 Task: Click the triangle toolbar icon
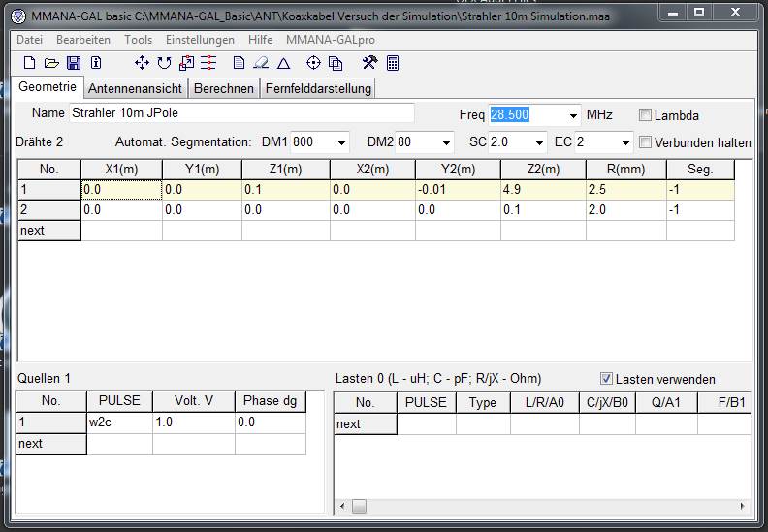pyautogui.click(x=283, y=63)
